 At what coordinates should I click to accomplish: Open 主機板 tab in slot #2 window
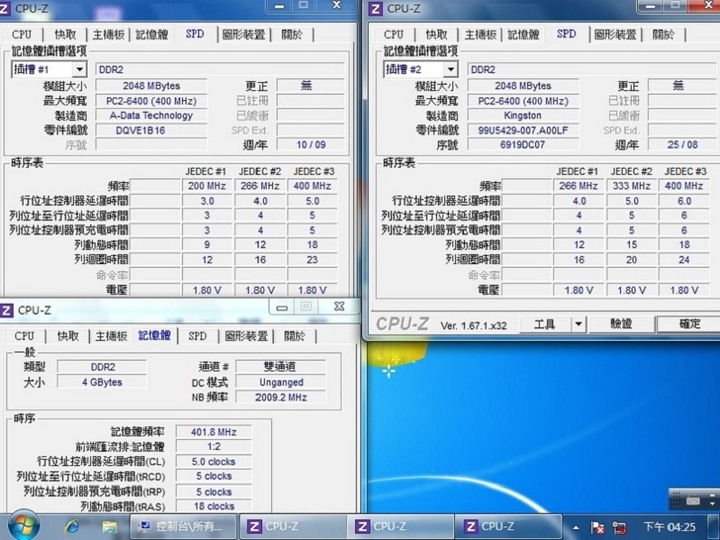point(481,34)
